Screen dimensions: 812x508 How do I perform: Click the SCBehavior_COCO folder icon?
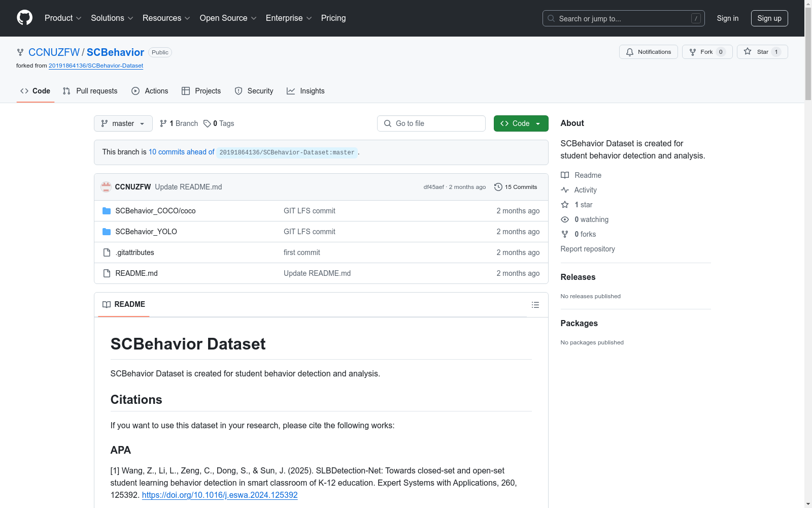[107, 211]
